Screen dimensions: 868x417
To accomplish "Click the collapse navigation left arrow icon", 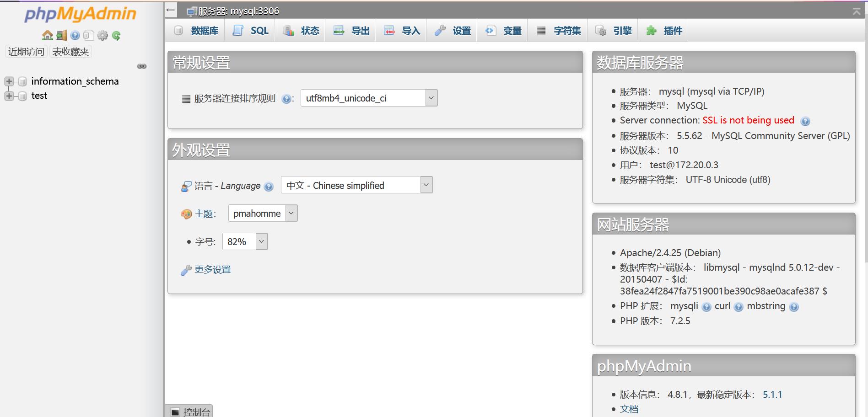I will pyautogui.click(x=171, y=10).
